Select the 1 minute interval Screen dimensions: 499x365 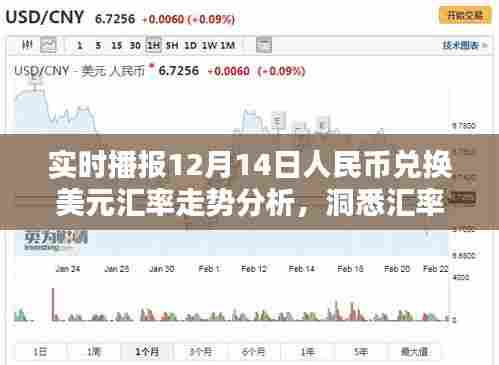pyautogui.click(x=79, y=45)
